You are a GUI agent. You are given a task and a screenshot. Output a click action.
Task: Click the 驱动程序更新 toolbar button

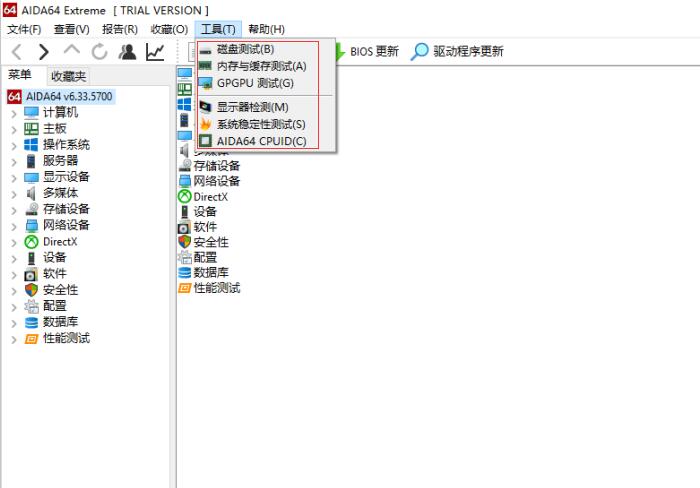tap(458, 51)
